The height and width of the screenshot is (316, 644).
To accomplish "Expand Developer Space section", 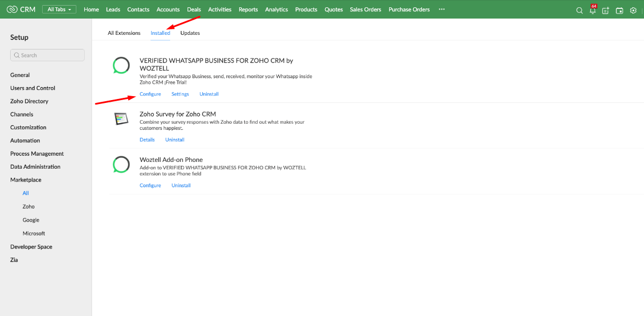I will tap(31, 247).
